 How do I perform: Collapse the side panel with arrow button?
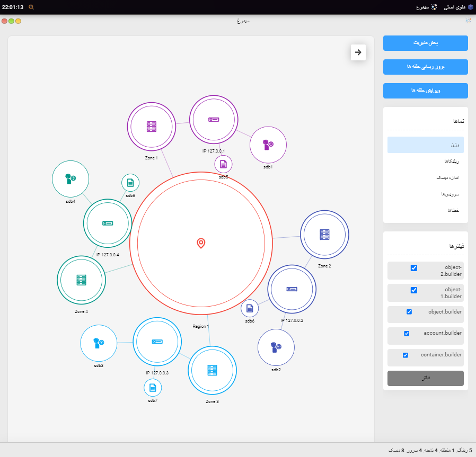click(358, 52)
